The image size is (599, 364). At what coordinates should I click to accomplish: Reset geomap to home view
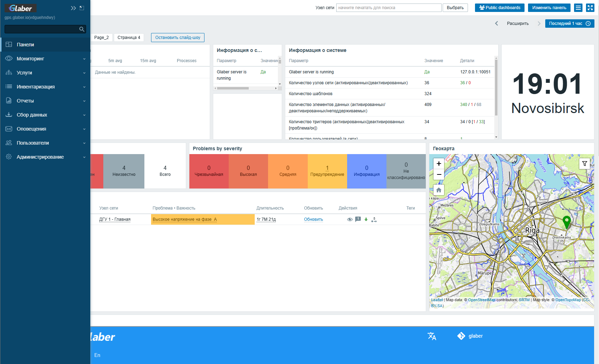tap(439, 190)
